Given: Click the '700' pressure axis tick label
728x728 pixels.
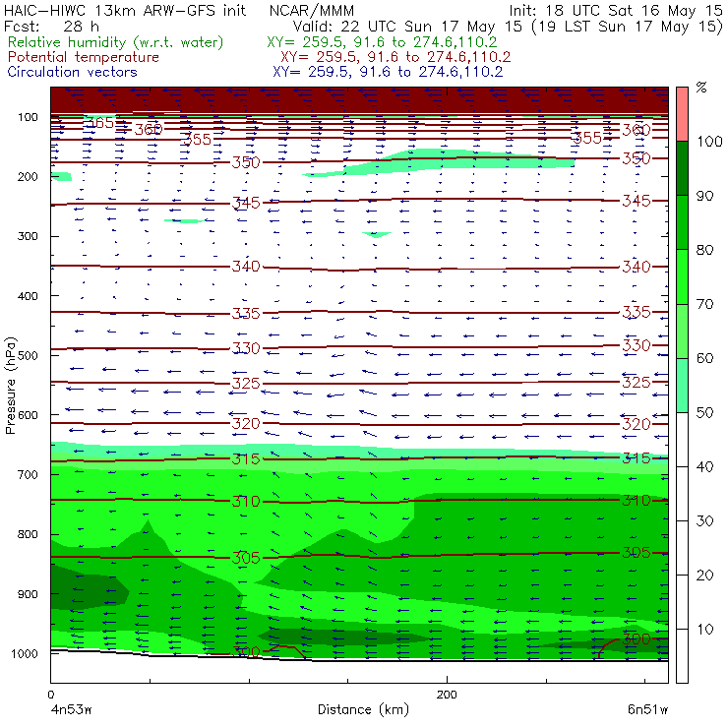Looking at the screenshot, I should [28, 475].
